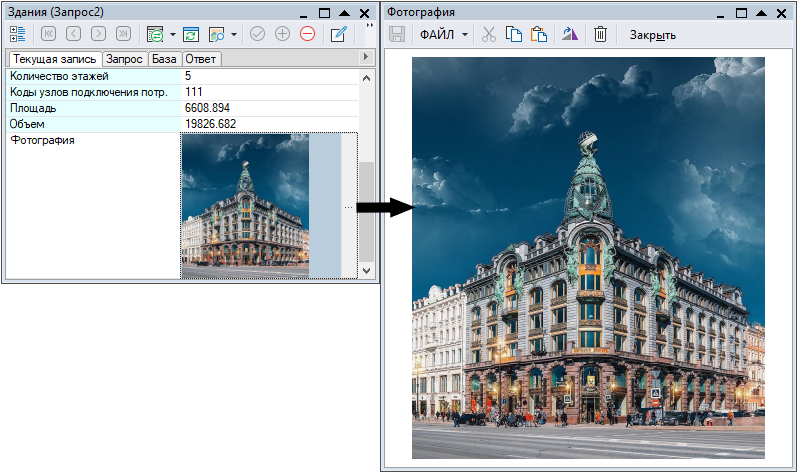
Task: Click the record list view icon
Action: click(17, 34)
